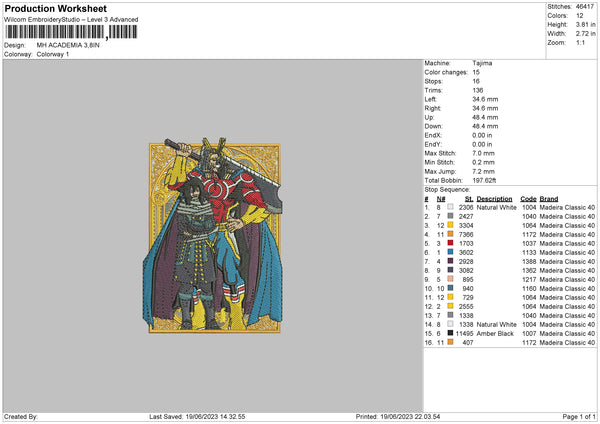Click the gray swatch in stop 2

[450, 216]
